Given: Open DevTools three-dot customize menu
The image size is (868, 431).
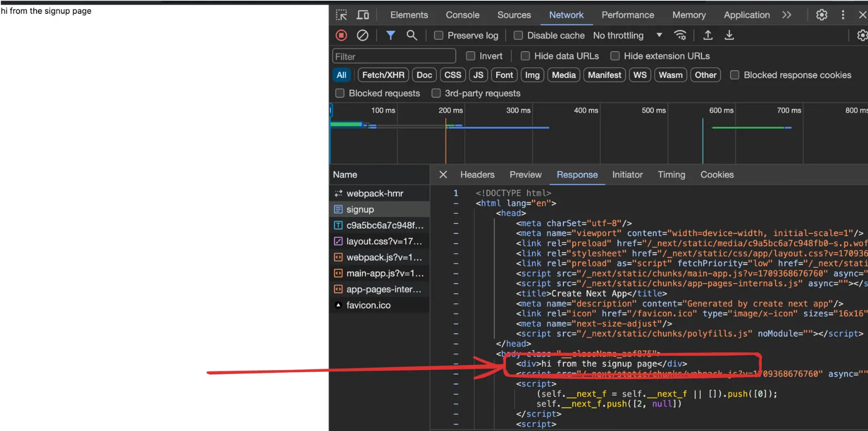Looking at the screenshot, I should pos(843,15).
